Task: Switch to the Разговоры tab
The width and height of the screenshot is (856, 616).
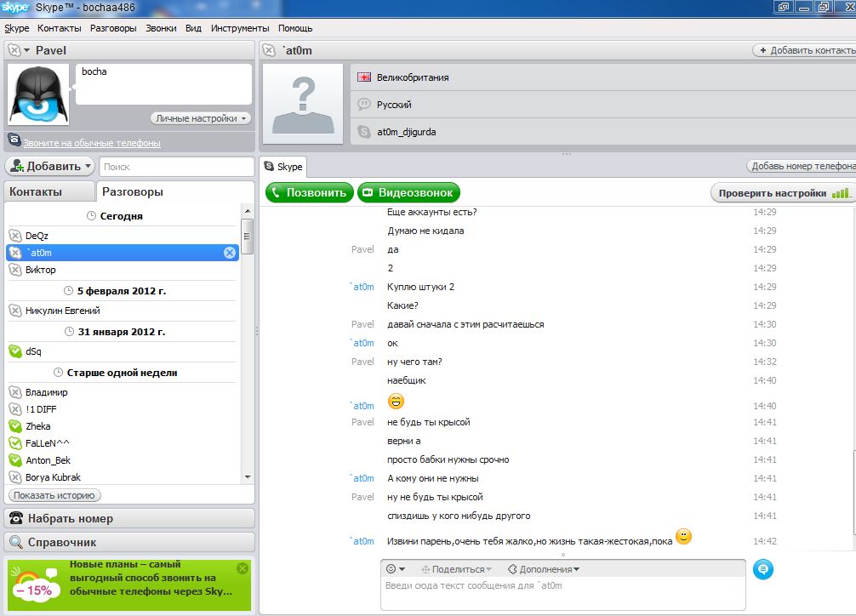Action: [x=133, y=191]
